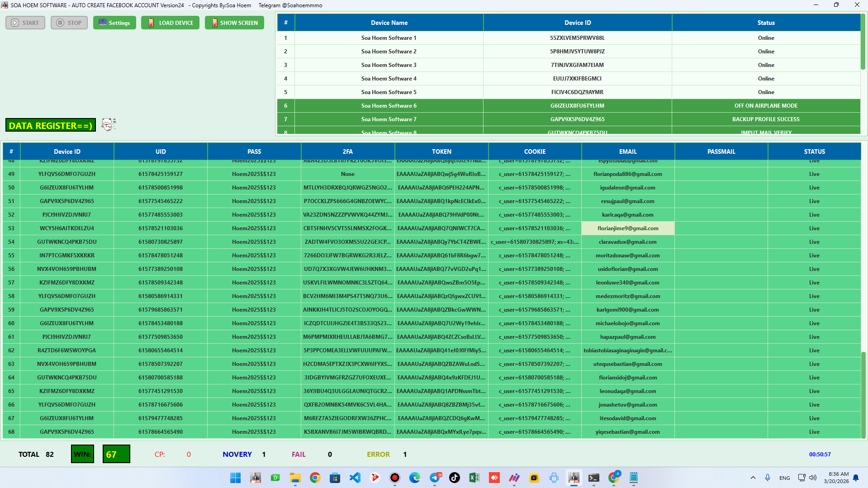Sort device list by Device Name header
868x488 pixels.
tap(389, 23)
